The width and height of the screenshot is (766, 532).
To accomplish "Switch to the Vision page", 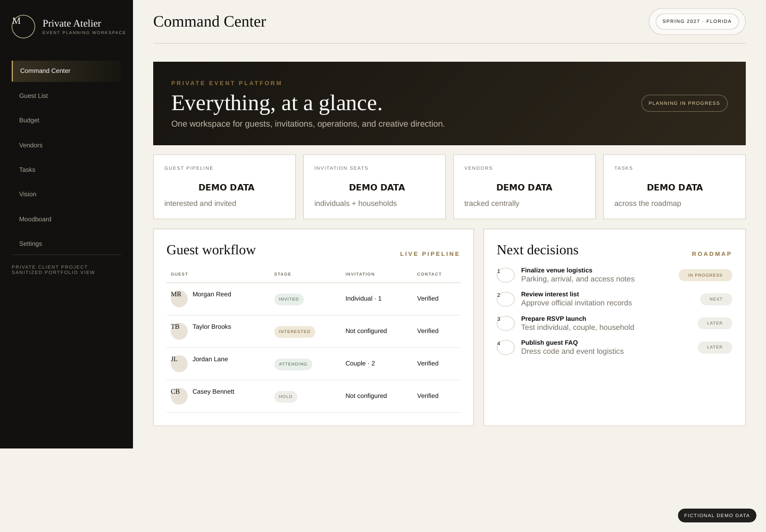I will point(66,194).
